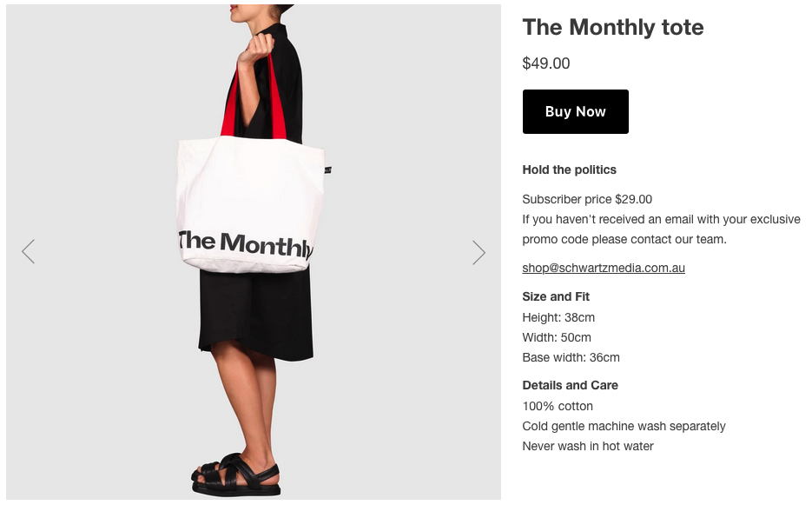Click "Cold gentle machine wash separately" text
Viewport: 812px width, 505px height.
pos(624,426)
